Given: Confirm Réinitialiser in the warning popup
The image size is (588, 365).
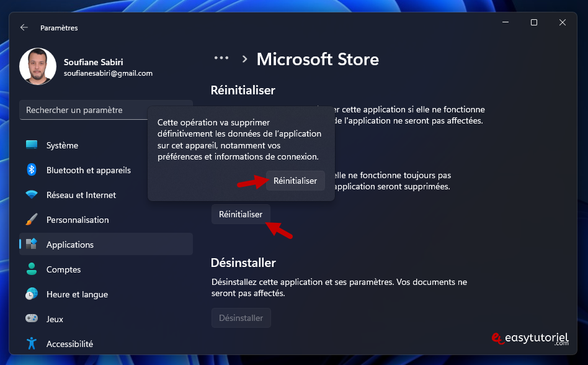Looking at the screenshot, I should 295,181.
